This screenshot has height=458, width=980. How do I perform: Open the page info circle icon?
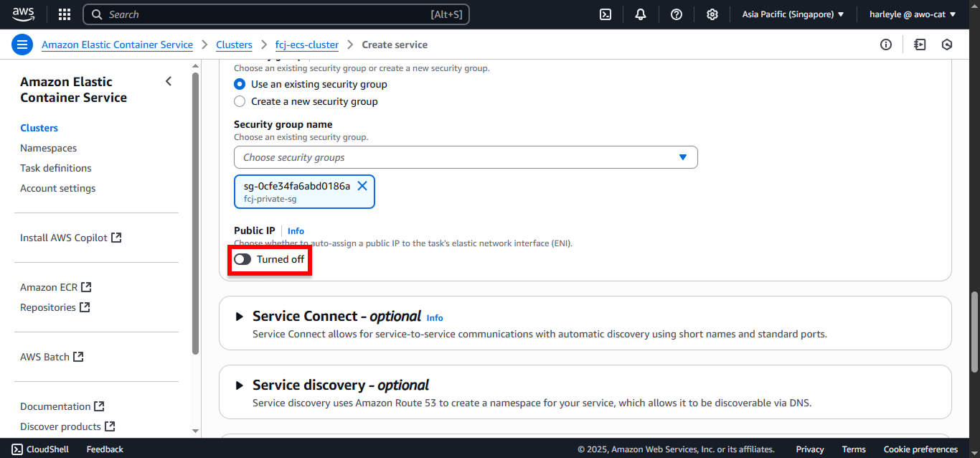coord(886,45)
